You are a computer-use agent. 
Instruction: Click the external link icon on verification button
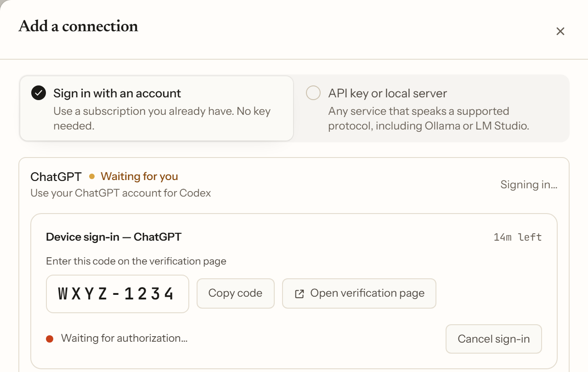(300, 294)
